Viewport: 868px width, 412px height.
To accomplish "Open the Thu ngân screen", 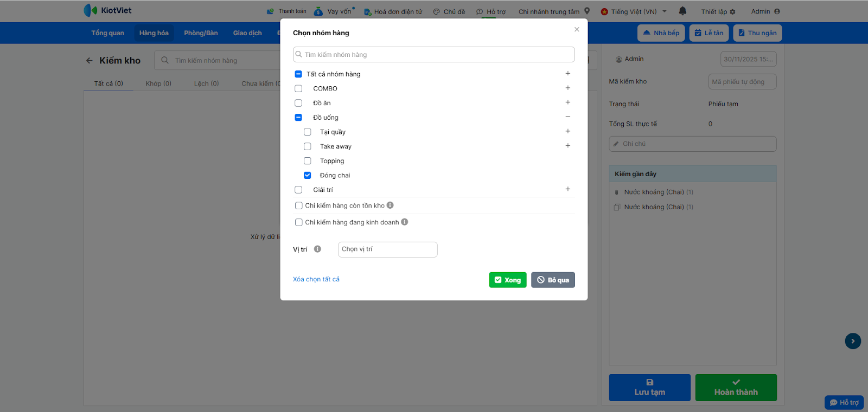I will tap(757, 33).
